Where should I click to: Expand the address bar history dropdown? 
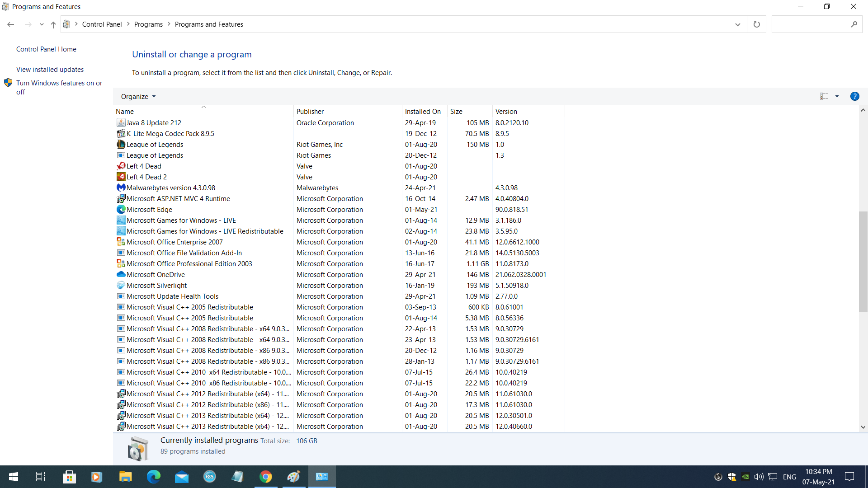(x=737, y=24)
